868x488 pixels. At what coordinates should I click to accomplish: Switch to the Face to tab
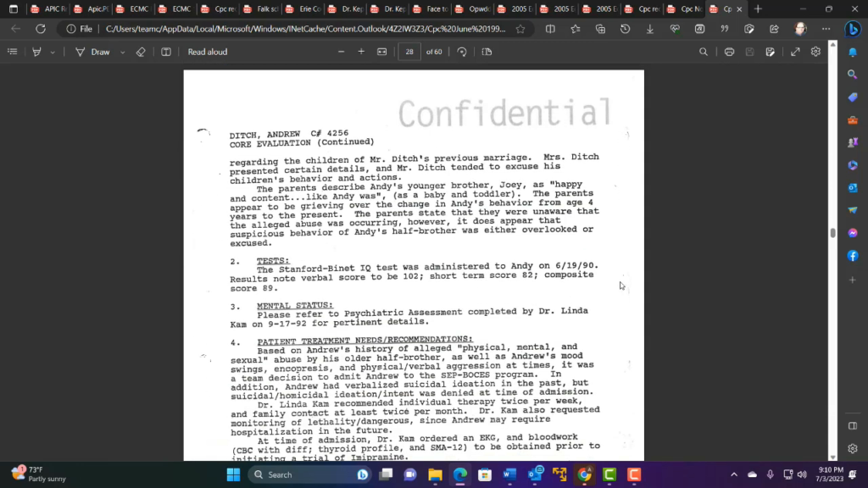point(431,8)
